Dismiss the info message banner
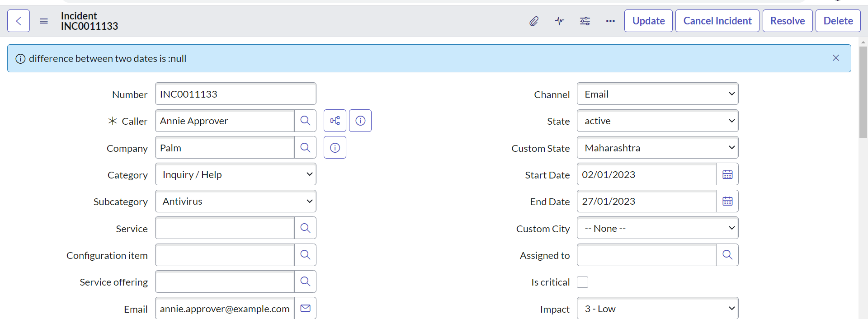This screenshot has height=319, width=868. pos(836,58)
